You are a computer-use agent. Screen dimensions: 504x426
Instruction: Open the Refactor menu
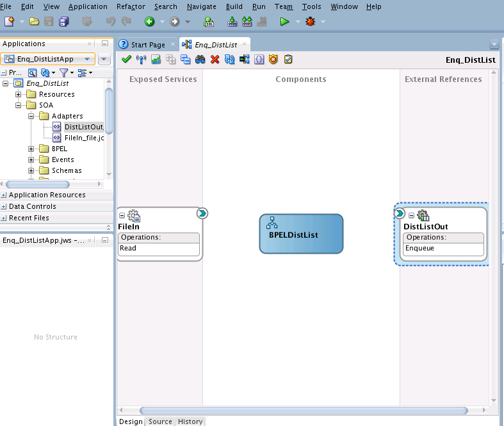[x=131, y=6]
